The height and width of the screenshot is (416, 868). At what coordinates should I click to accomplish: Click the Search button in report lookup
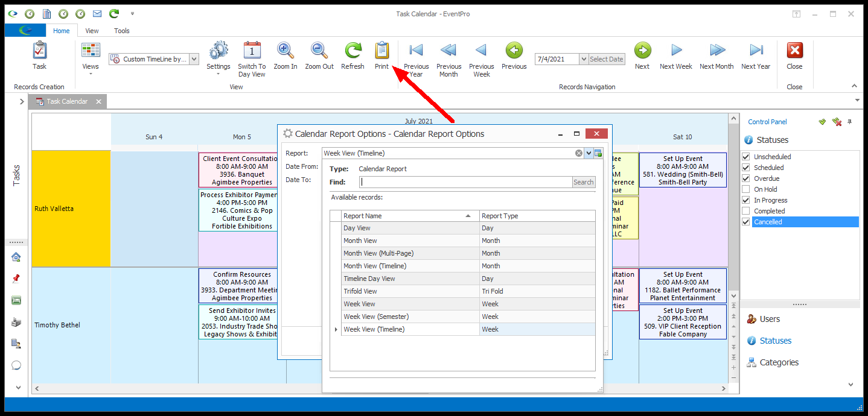pos(584,182)
